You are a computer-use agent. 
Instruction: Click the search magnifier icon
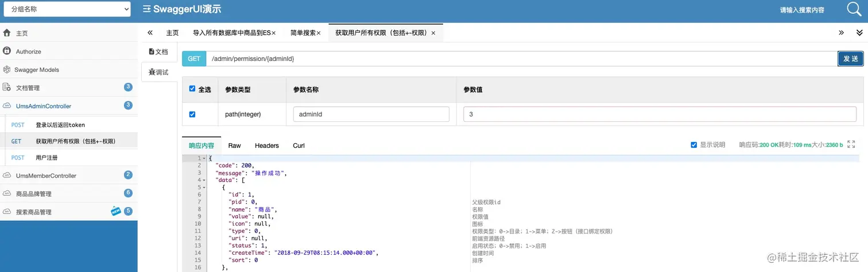click(854, 9)
